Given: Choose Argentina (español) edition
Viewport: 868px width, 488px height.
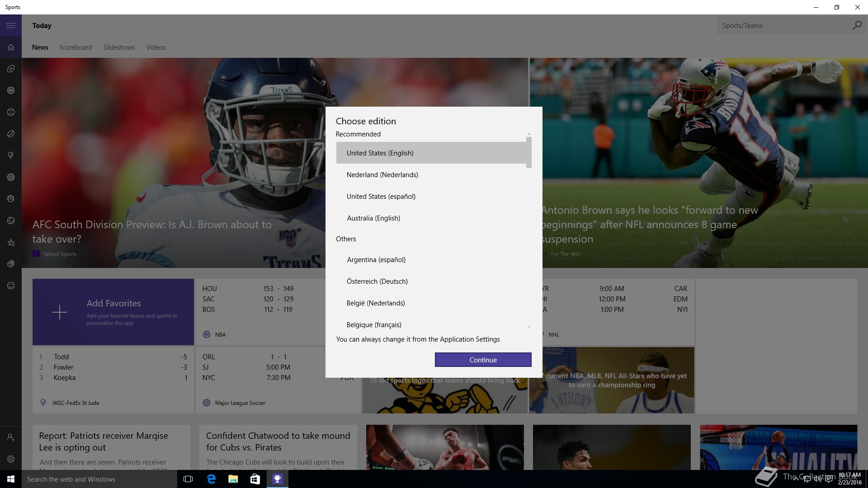Looking at the screenshot, I should tap(431, 259).
